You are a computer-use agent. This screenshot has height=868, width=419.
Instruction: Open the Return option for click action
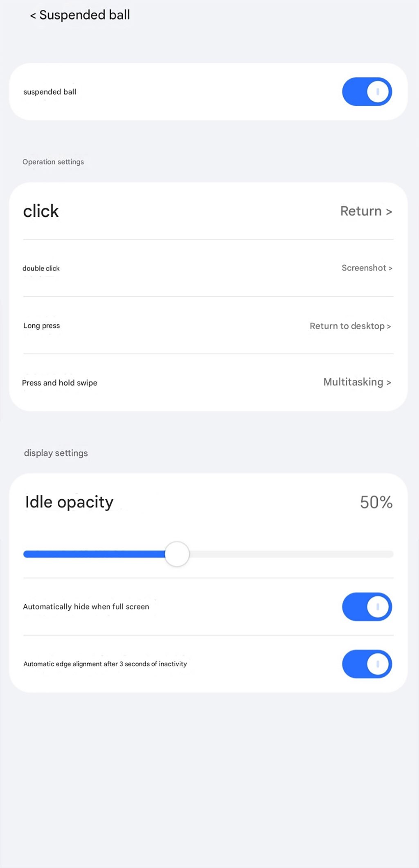tap(366, 211)
